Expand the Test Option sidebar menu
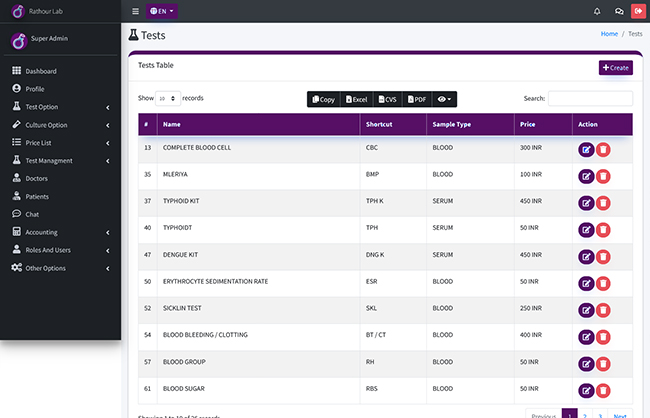Image resolution: width=650 pixels, height=418 pixels. pyautogui.click(x=61, y=107)
